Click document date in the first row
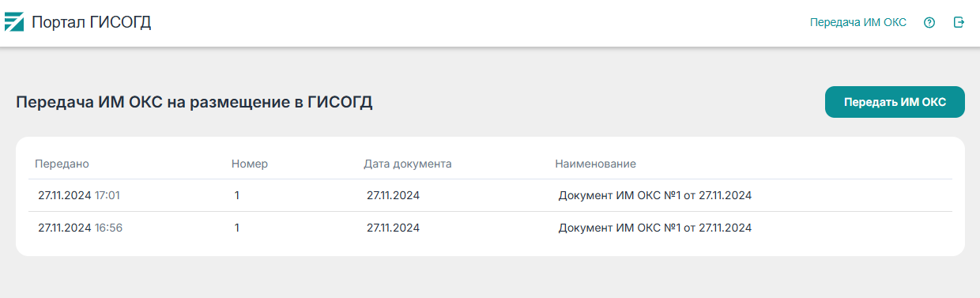 click(x=393, y=195)
